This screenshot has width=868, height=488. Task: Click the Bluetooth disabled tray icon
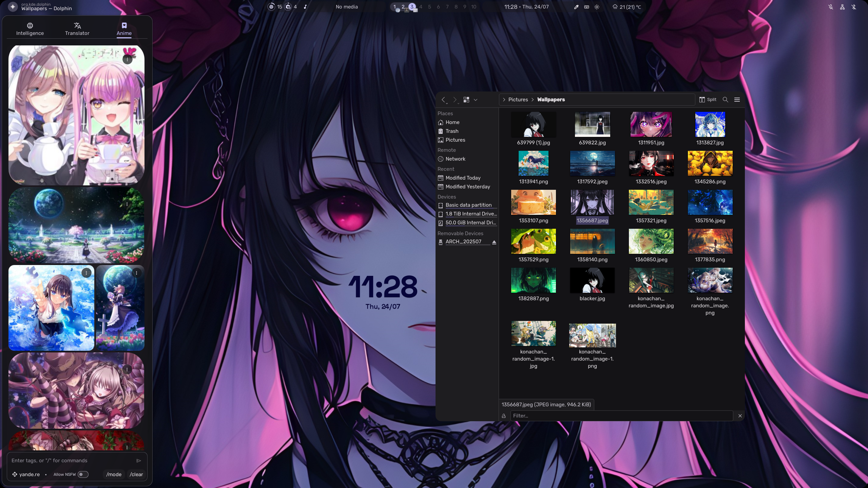click(x=854, y=7)
